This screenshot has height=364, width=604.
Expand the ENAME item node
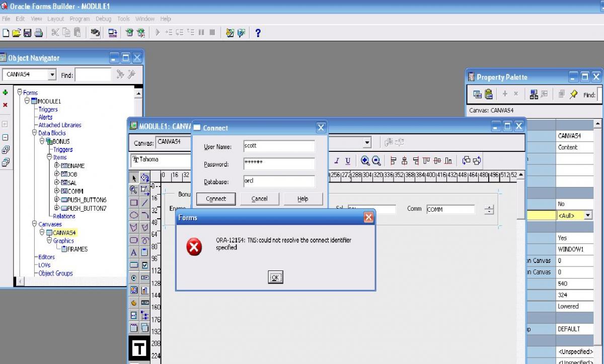[x=57, y=165]
